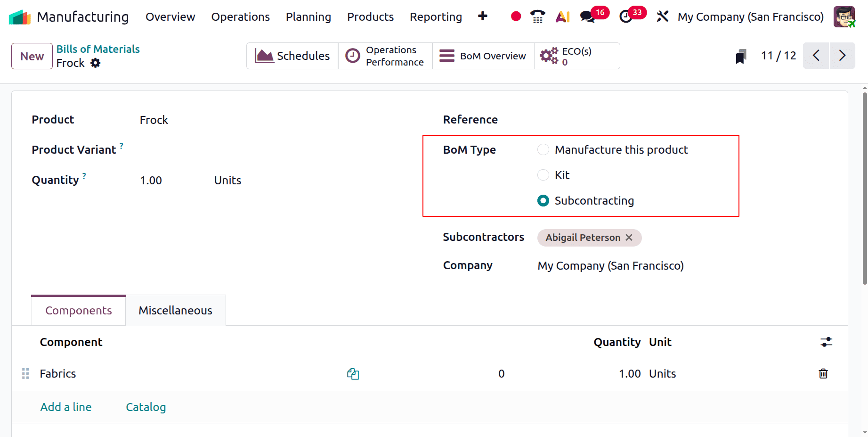Screen dimensions: 868x437
Task: Go to the previous record arrow
Action: 816,56
